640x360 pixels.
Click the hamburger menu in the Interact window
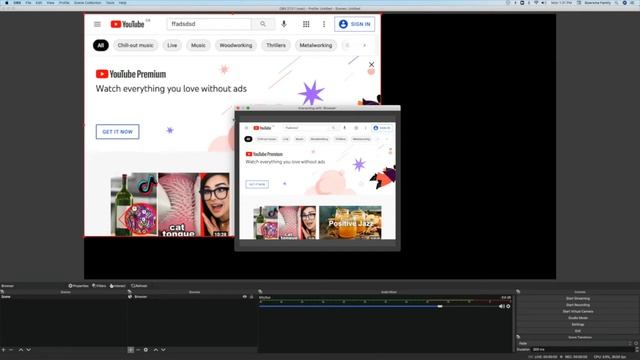[x=247, y=128]
